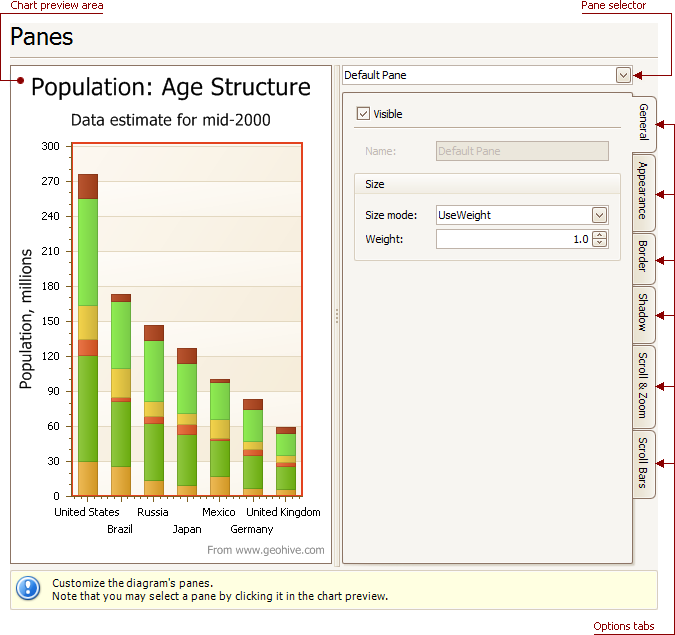Increase Weight with the up spinner arrow
The width and height of the screenshot is (675, 635).
(599, 235)
